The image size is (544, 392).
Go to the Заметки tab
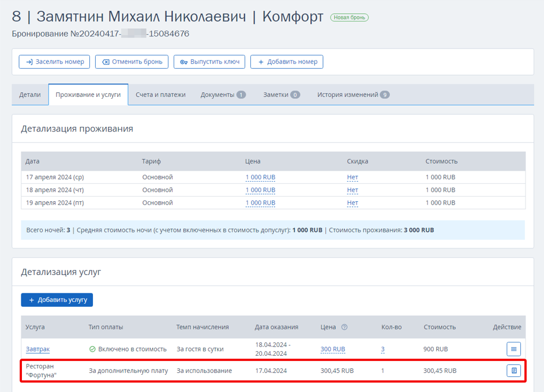click(x=282, y=95)
